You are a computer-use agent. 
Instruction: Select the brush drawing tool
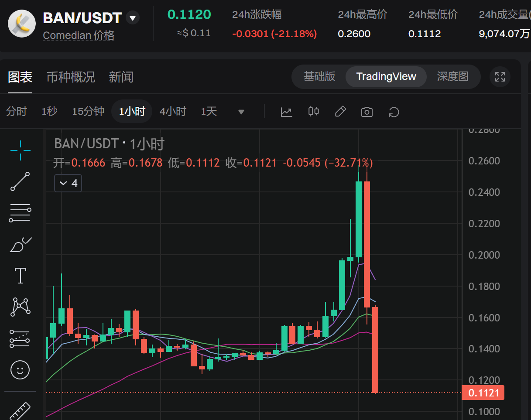[20, 244]
